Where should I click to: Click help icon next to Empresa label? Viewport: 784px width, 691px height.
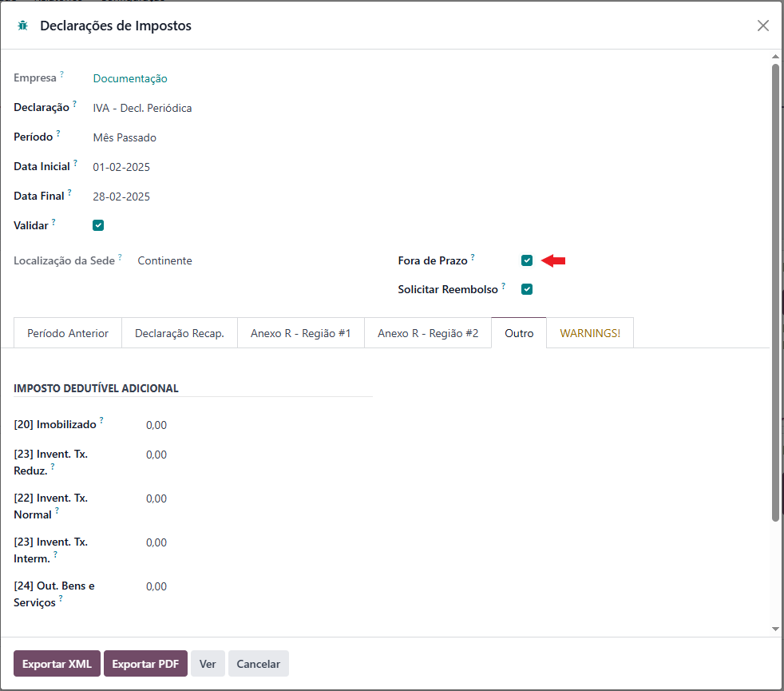pyautogui.click(x=62, y=74)
